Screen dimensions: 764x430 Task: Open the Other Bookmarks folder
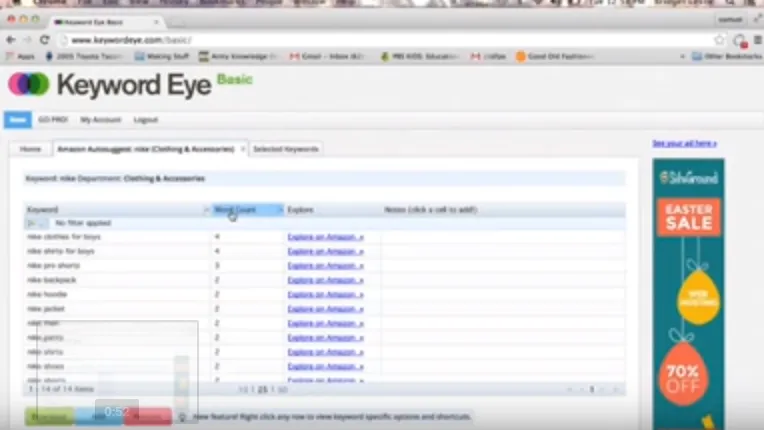click(x=727, y=56)
